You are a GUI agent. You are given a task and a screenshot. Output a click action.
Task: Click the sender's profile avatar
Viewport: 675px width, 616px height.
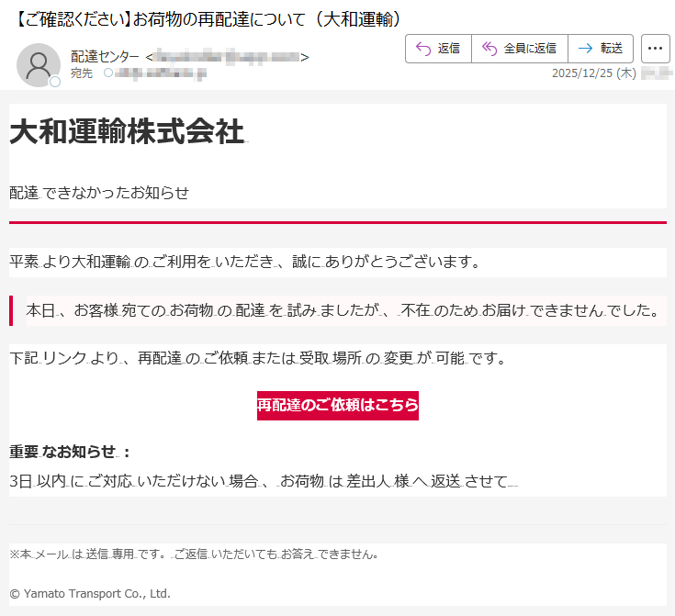coord(38,65)
